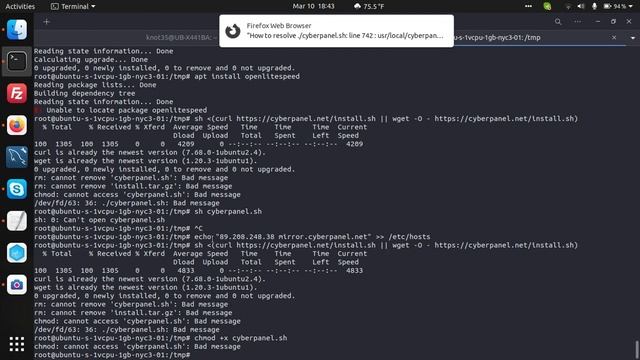Click 'Calculating upgrade... Done' line

(x=91, y=60)
